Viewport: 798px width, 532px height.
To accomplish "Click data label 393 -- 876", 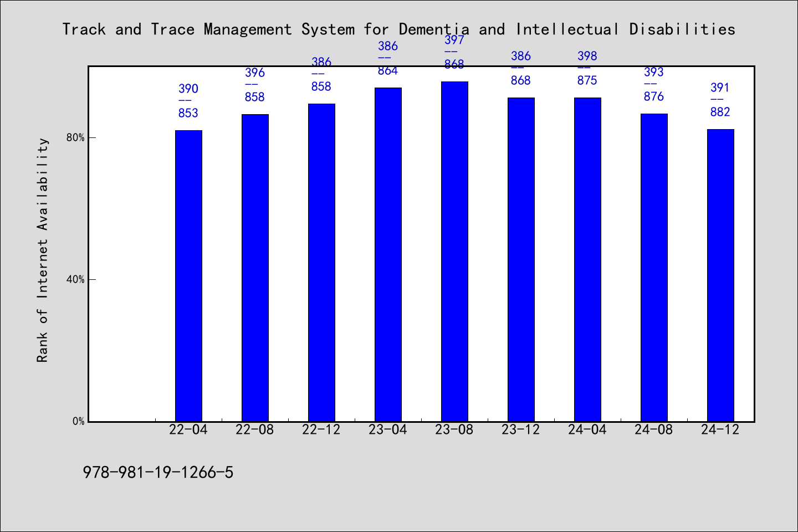I will [x=654, y=84].
